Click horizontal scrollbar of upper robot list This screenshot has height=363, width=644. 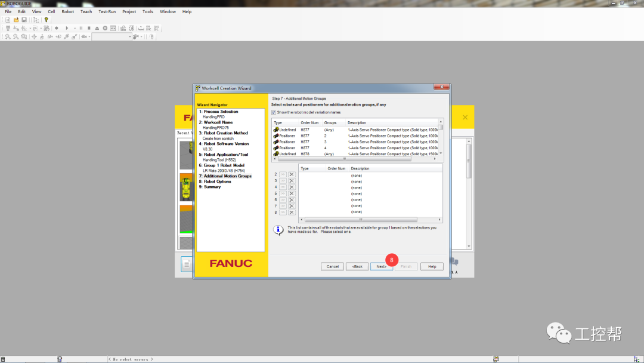point(344,159)
